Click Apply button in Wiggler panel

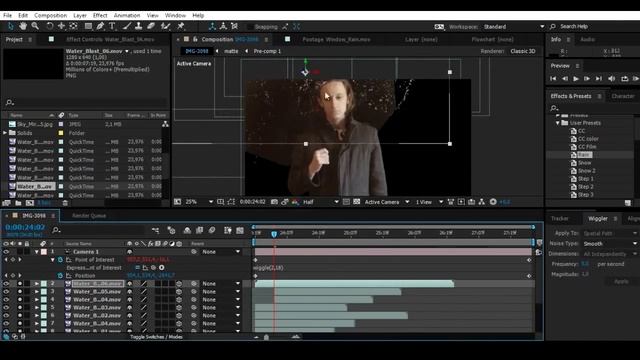[621, 281]
